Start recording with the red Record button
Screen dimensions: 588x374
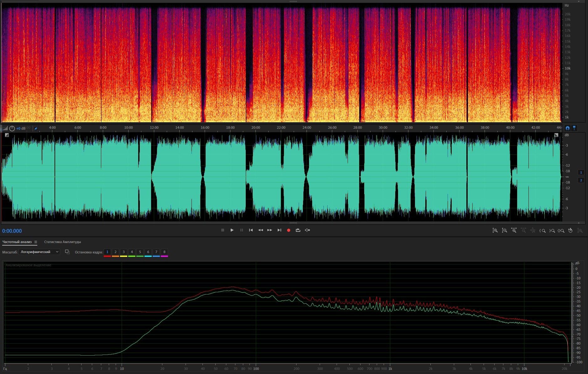tap(289, 230)
